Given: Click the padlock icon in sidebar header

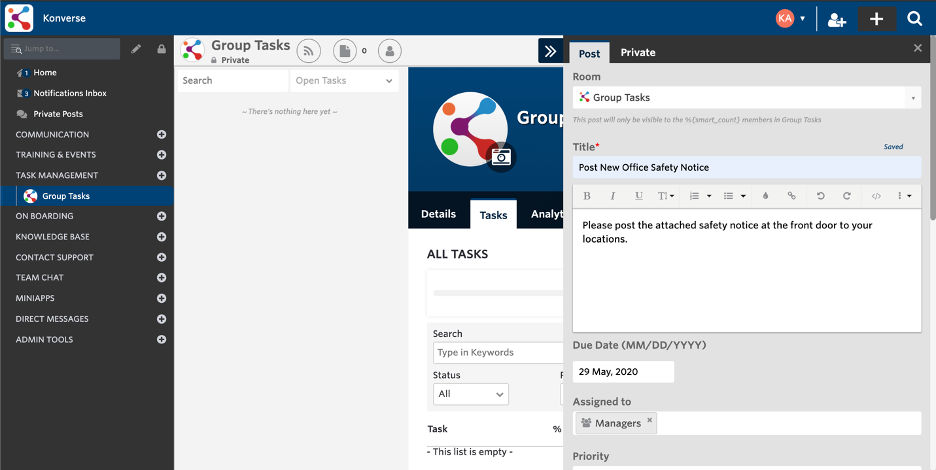Looking at the screenshot, I should point(161,49).
